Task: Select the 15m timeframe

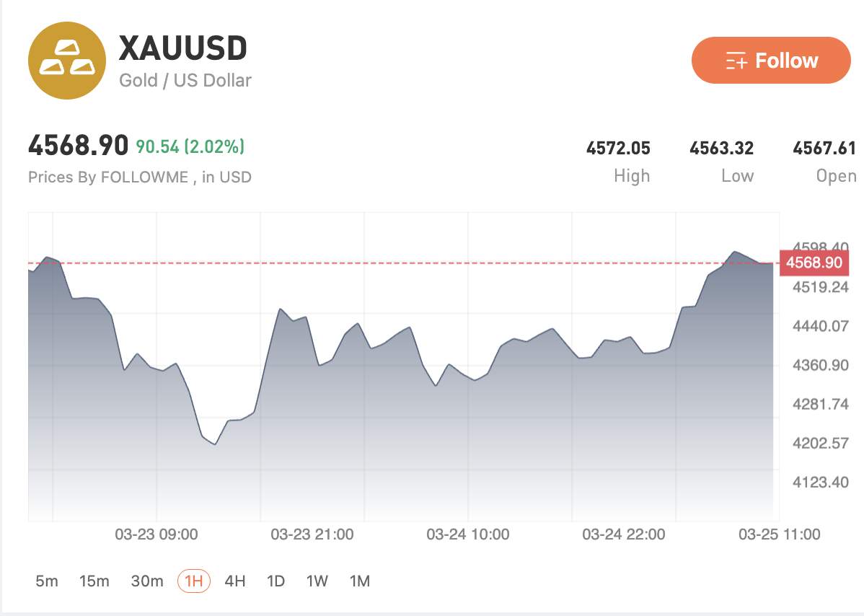Action: (94, 581)
